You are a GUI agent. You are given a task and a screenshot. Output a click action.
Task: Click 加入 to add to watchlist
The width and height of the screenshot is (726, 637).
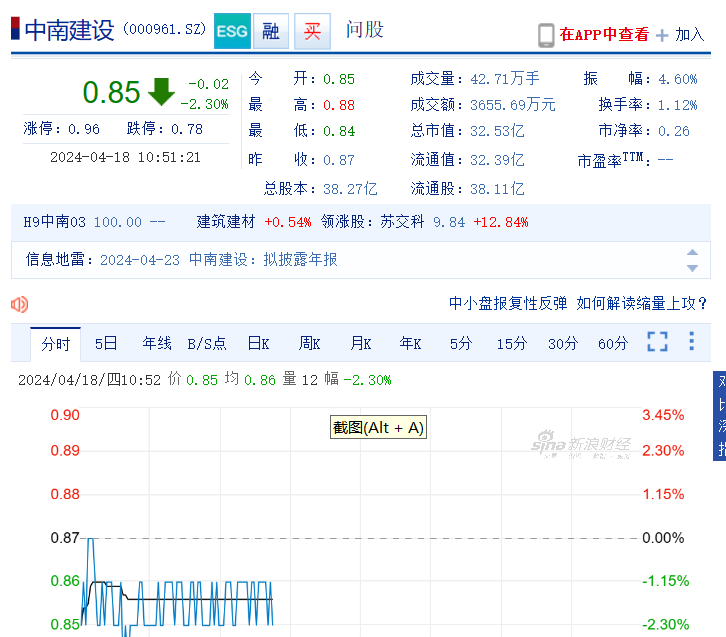[689, 35]
